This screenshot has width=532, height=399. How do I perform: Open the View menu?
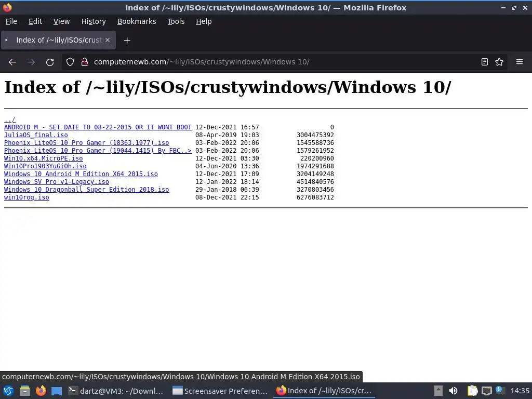click(x=61, y=21)
